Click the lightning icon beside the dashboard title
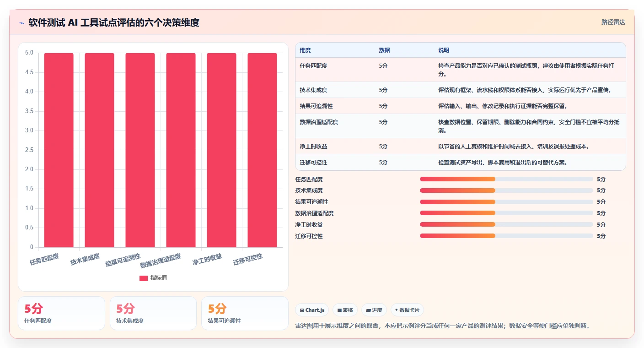644x348 pixels. pyautogui.click(x=21, y=22)
